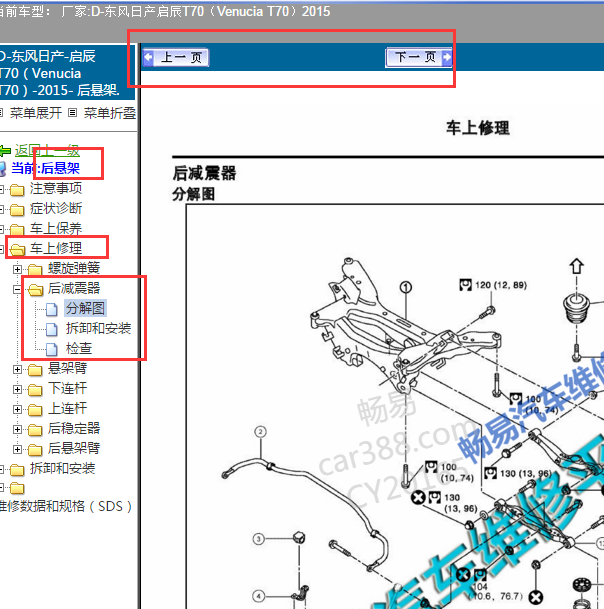Click folder icon beside top-level 拆卸和安装
The height and width of the screenshot is (609, 604).
click(17, 470)
